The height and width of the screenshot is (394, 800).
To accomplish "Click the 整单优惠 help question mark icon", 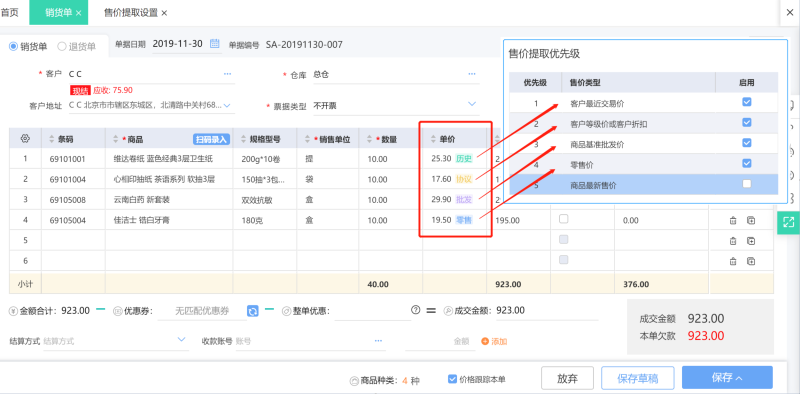I will coord(415,309).
